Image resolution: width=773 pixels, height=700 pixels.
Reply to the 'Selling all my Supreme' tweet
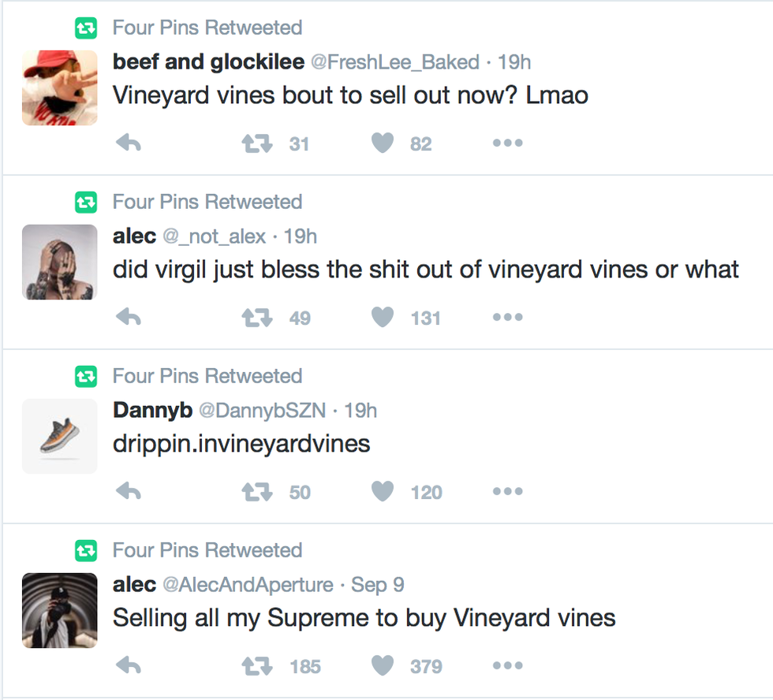[x=129, y=666]
